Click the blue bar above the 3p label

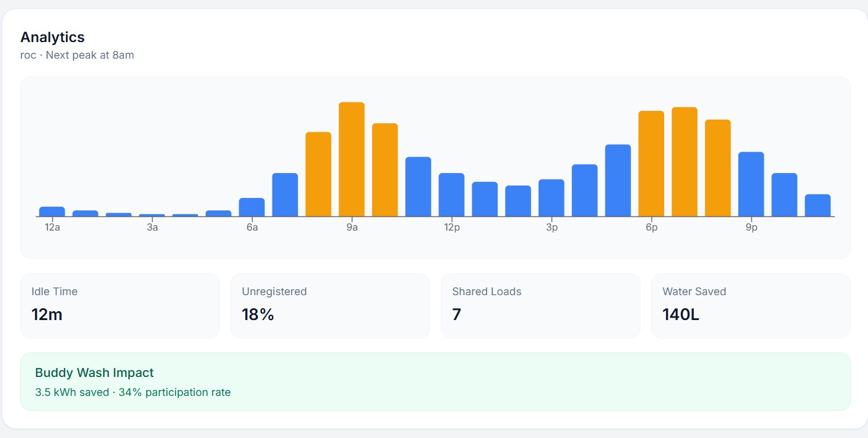(551, 198)
